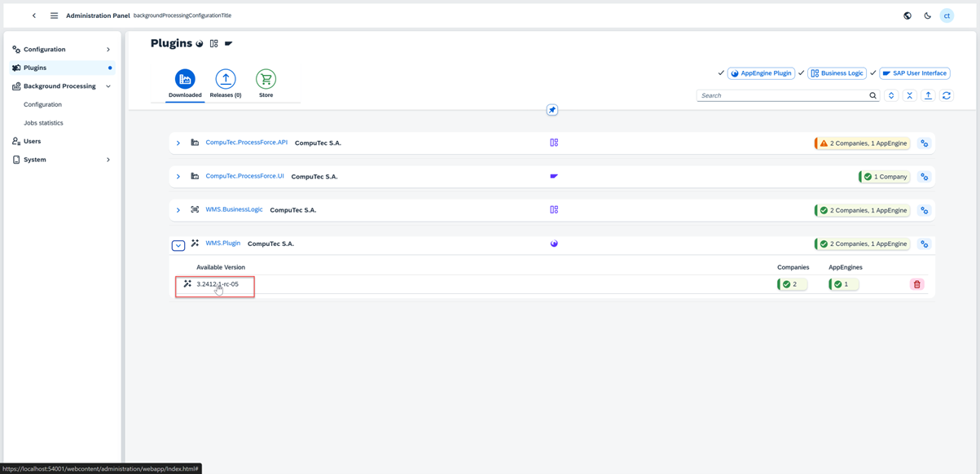Viewport: 980px width, 474px height.
Task: Open the Store tab
Action: pyautogui.click(x=266, y=83)
